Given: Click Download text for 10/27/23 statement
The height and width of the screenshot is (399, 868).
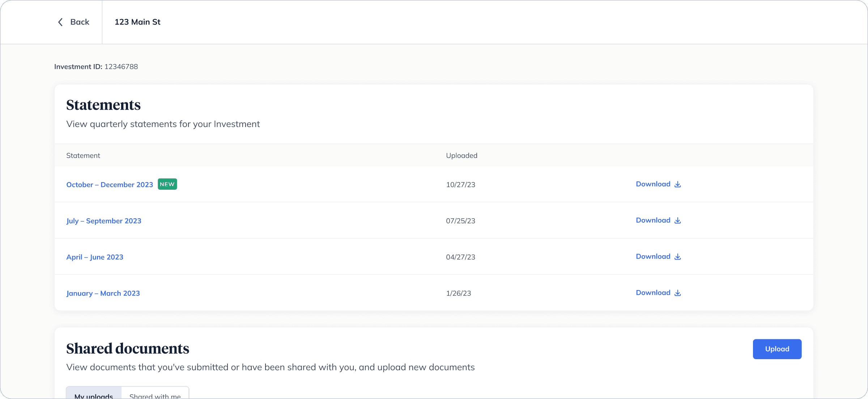Looking at the screenshot, I should click(x=653, y=184).
